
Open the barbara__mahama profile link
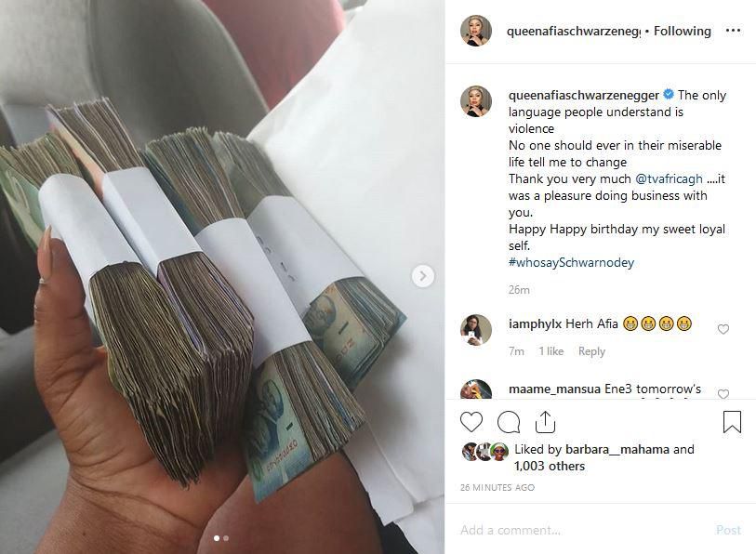click(x=617, y=449)
